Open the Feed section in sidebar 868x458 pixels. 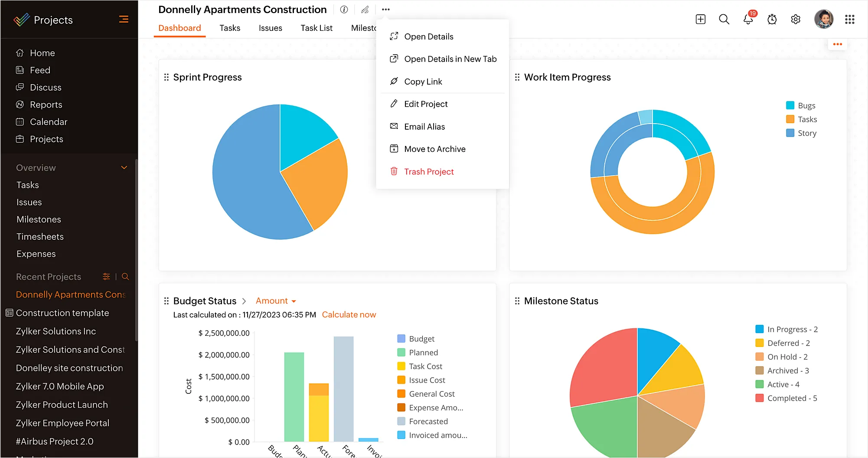tap(39, 70)
